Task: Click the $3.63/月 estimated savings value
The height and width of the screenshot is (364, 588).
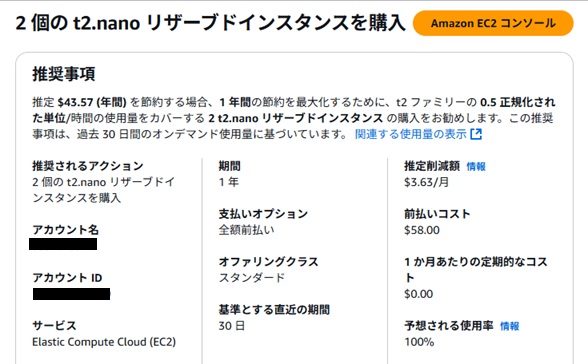Action: tap(426, 182)
